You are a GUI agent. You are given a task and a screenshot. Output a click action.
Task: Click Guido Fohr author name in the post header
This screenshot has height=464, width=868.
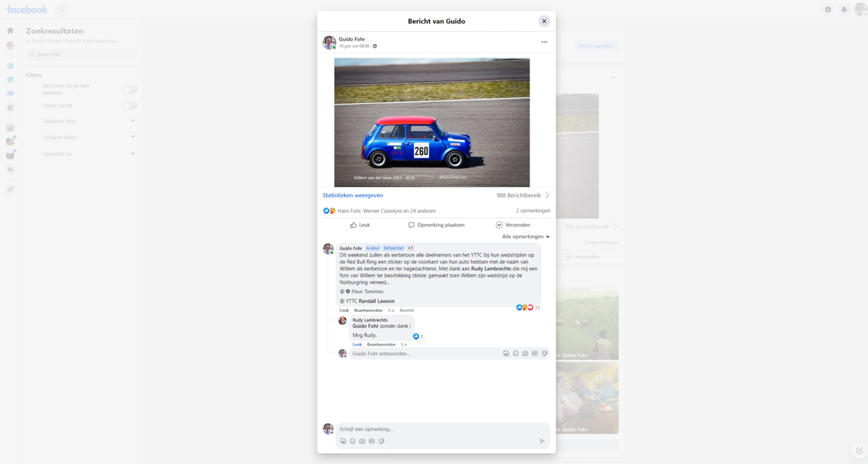[x=352, y=39]
